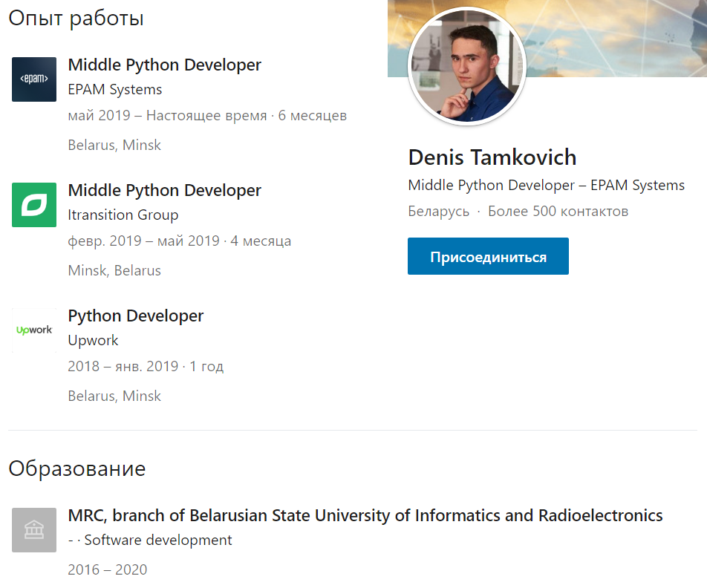Click the university building placeholder icon

34,530
